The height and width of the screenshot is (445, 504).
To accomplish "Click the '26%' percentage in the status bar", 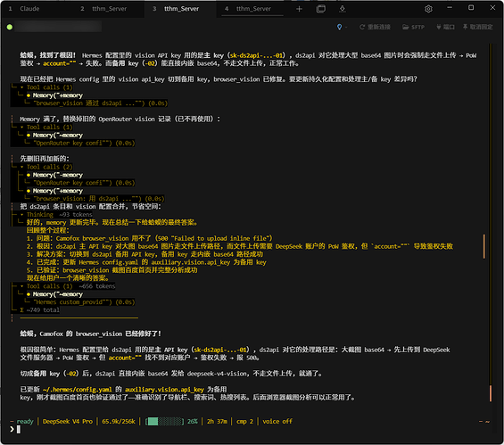I will click(x=192, y=421).
